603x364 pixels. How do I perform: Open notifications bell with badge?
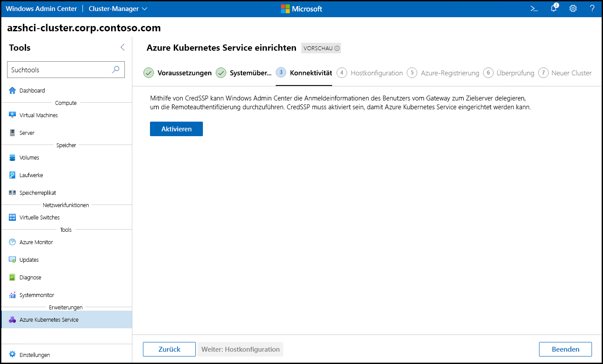click(554, 8)
